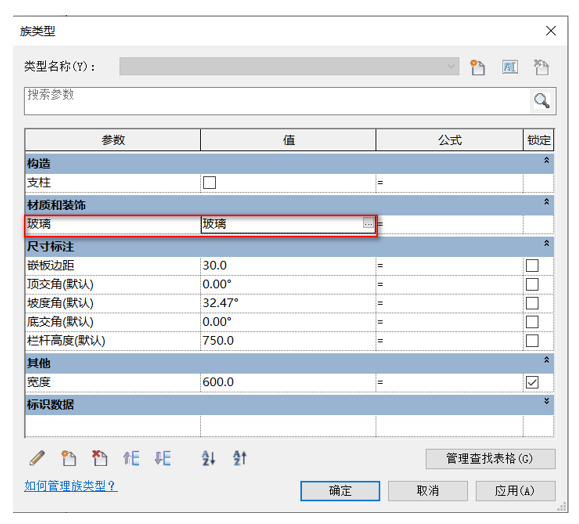Toggle the 支柱 checkbox
This screenshot has width=579, height=524.
coord(209,182)
